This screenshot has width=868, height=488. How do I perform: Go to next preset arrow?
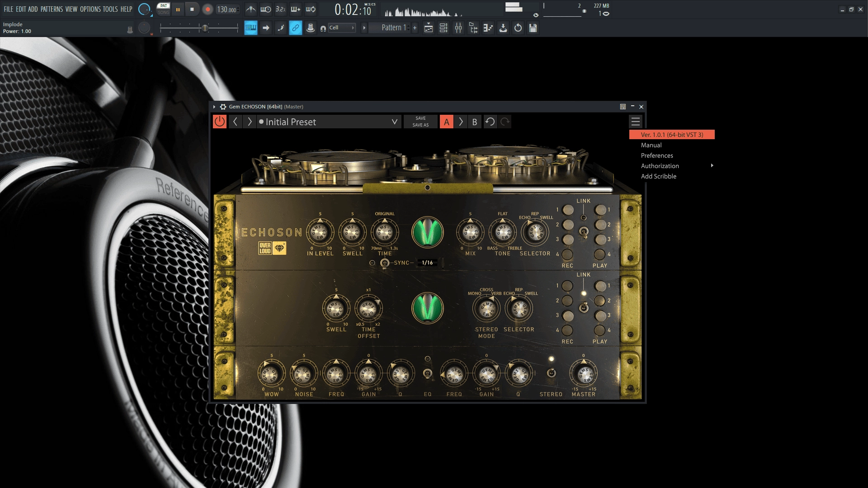249,122
